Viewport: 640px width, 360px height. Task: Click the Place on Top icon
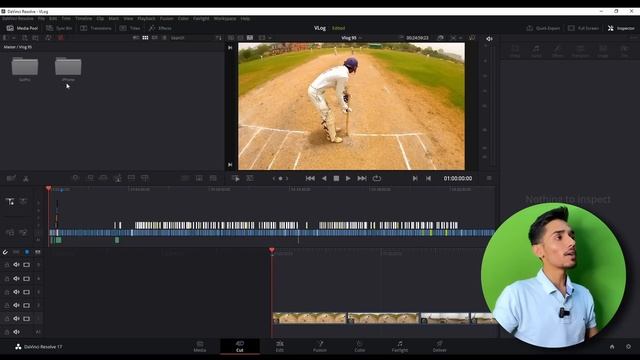click(131, 178)
